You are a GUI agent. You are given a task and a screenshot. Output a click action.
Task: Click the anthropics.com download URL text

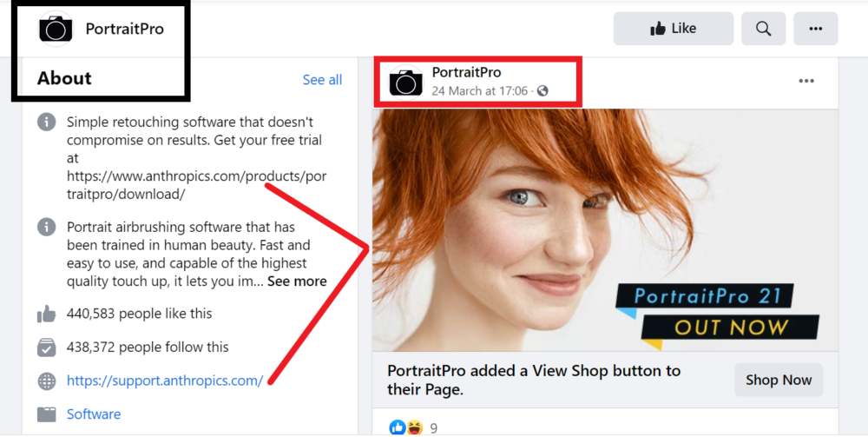click(x=196, y=185)
